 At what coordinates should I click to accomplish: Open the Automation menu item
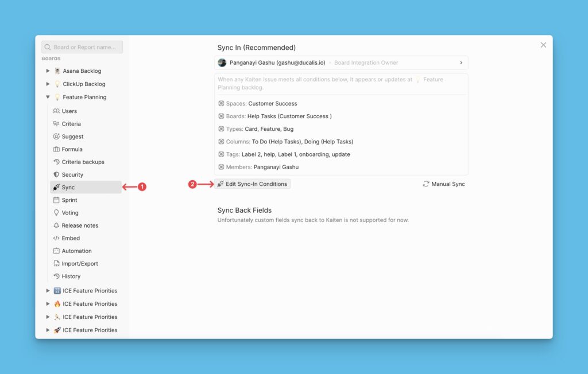pos(76,251)
